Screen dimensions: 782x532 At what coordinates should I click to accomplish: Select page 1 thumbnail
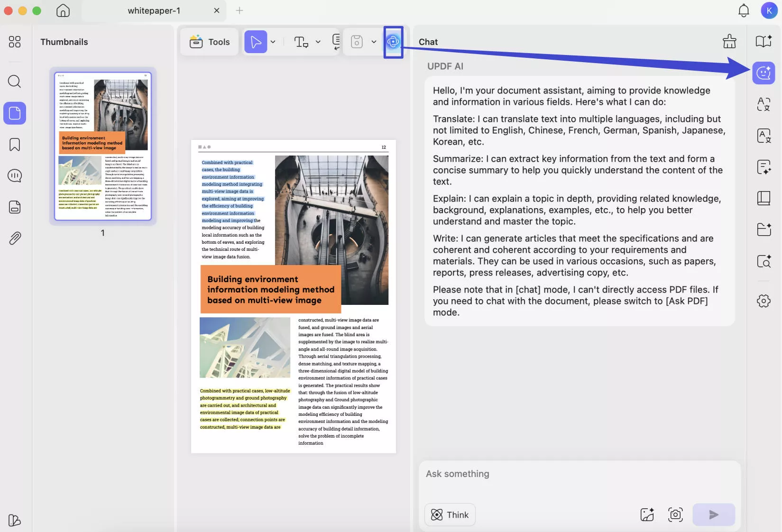tap(102, 147)
